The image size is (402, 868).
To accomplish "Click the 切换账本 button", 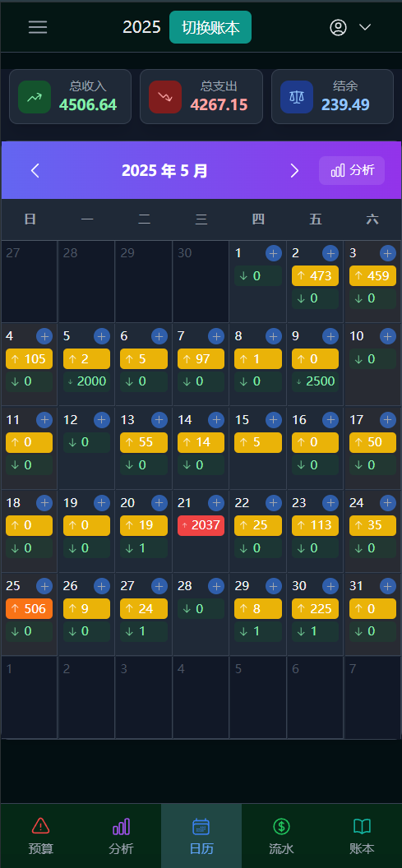I will tap(210, 27).
